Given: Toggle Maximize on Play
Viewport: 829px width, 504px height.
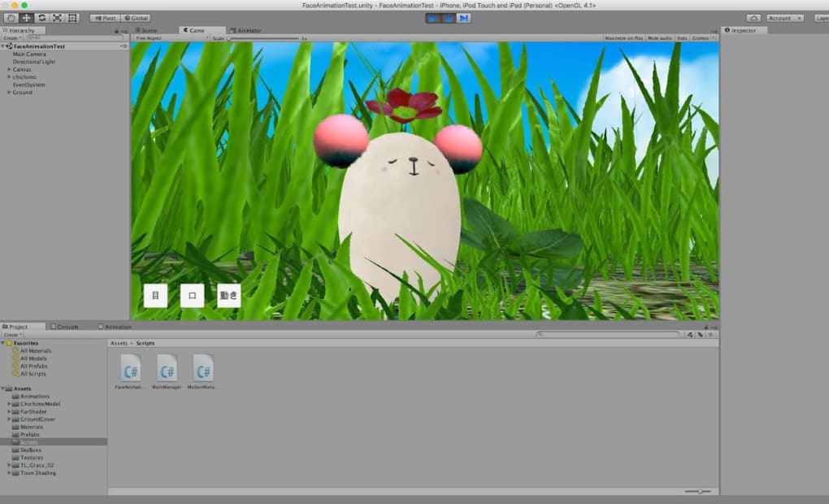Looking at the screenshot, I should pos(624,38).
